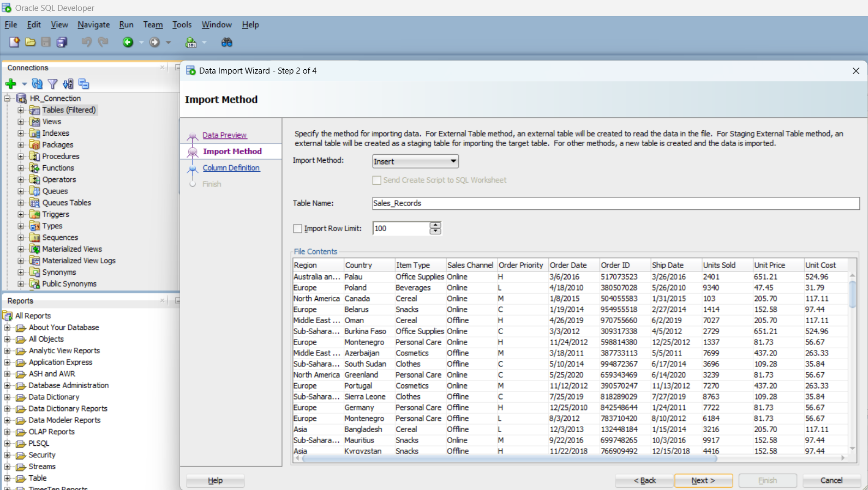Click the Save toolbar icon
The height and width of the screenshot is (490, 868).
tap(46, 42)
